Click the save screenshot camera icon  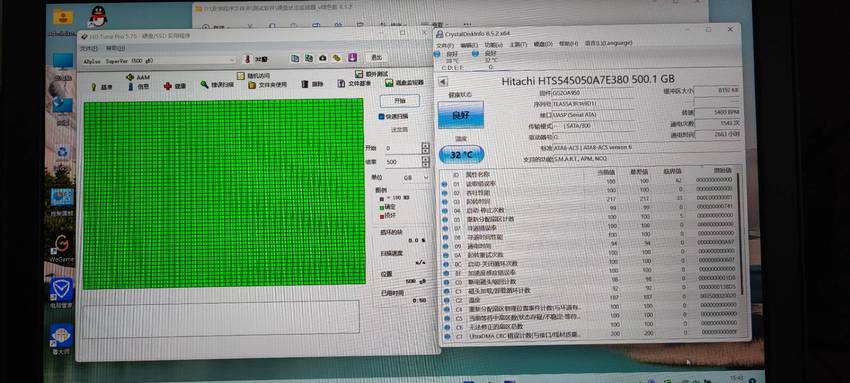323,58
